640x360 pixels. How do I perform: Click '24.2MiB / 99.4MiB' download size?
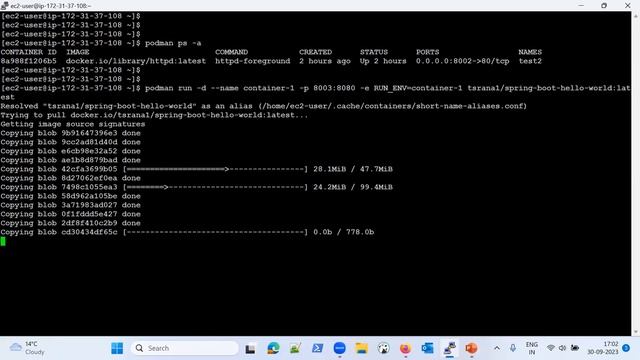353,187
